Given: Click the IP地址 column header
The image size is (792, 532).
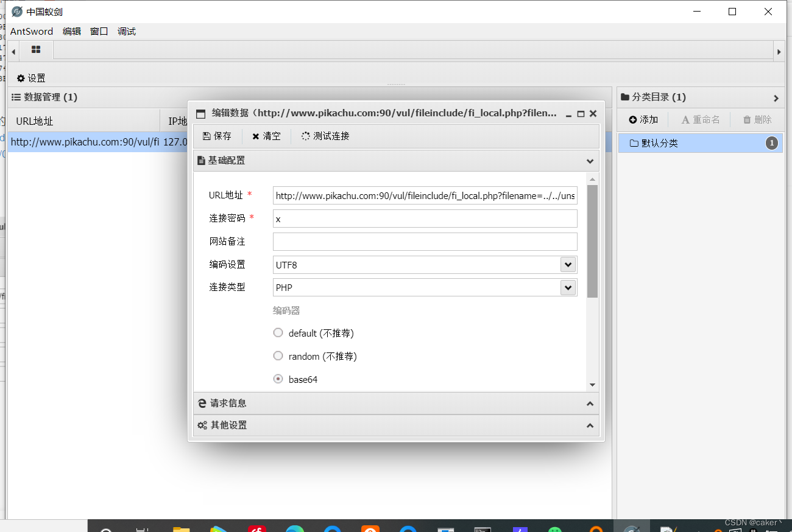Looking at the screenshot, I should click(x=177, y=121).
